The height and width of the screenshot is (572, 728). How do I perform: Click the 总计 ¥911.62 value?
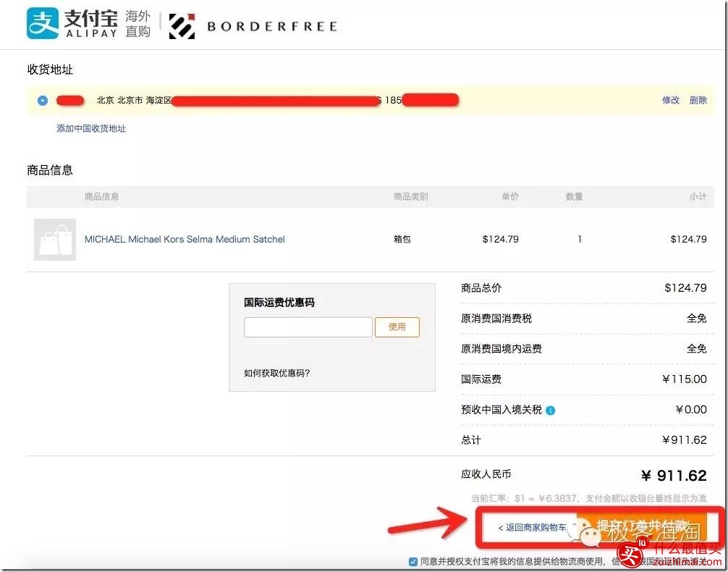pyautogui.click(x=685, y=440)
